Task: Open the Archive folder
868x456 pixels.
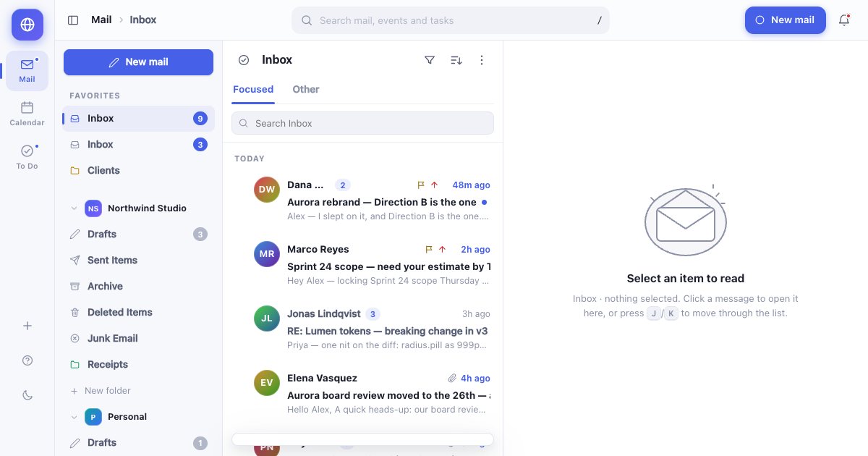Action: [x=138, y=287]
